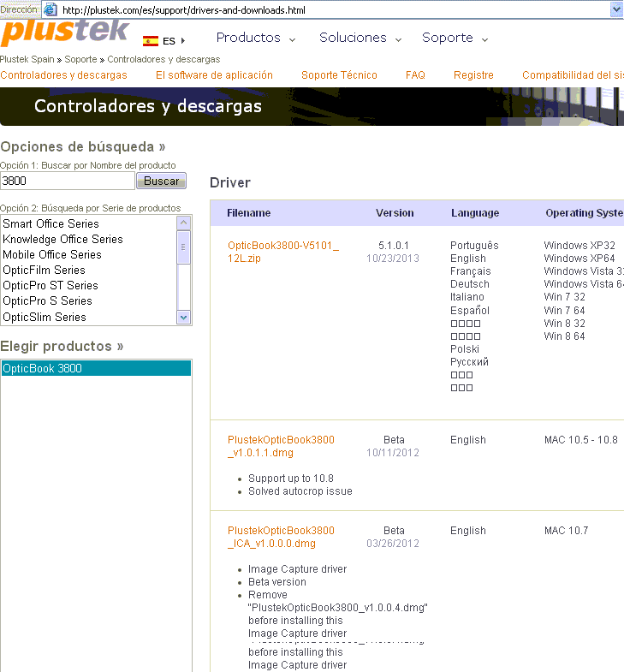The height and width of the screenshot is (672, 624).
Task: Open El software de aplicación tab
Action: tap(214, 75)
